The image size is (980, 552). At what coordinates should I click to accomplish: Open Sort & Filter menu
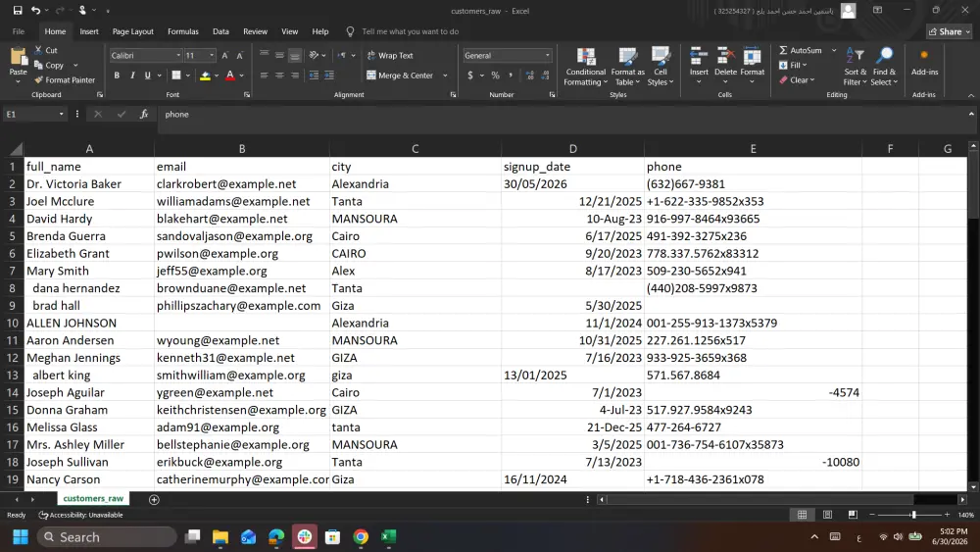(x=855, y=67)
